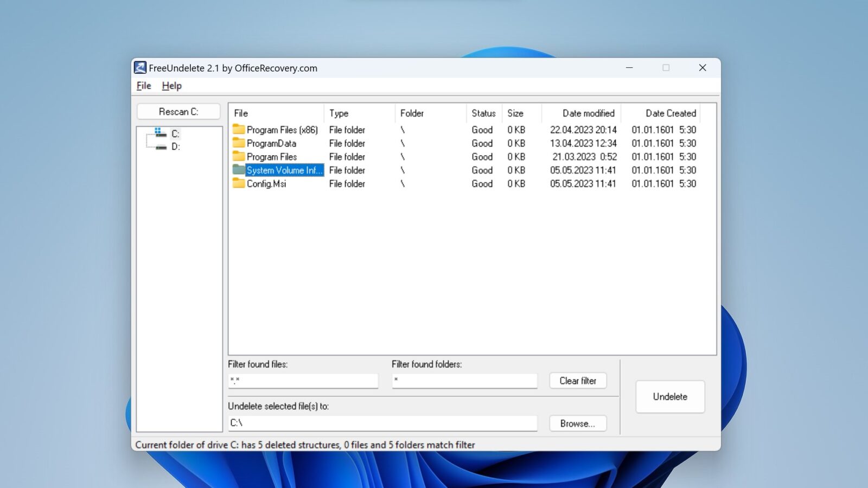Click the Browse... button
The image size is (868, 488).
[578, 423]
